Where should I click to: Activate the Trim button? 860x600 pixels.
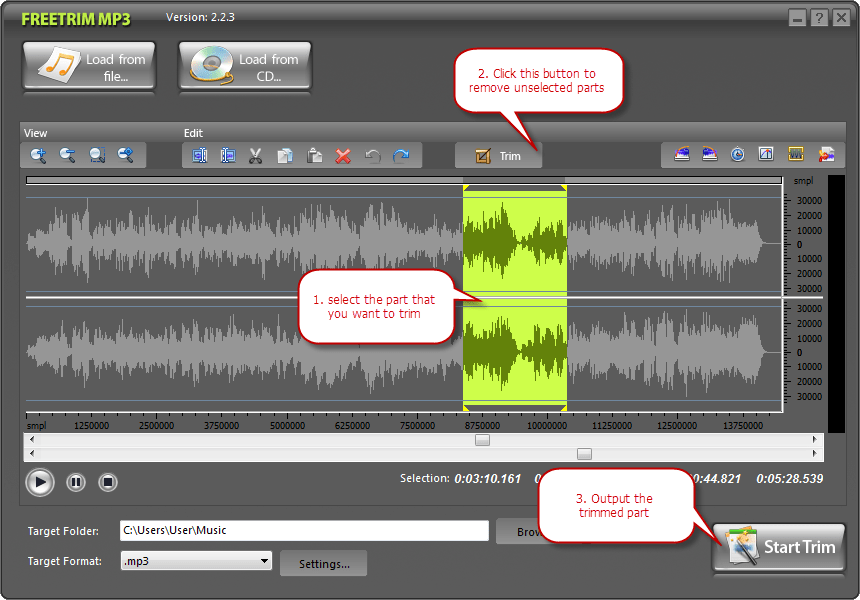tap(498, 155)
